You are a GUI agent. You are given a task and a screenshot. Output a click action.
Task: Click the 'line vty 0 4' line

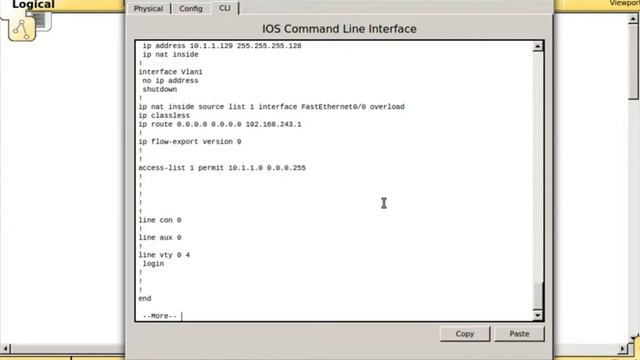pos(164,255)
